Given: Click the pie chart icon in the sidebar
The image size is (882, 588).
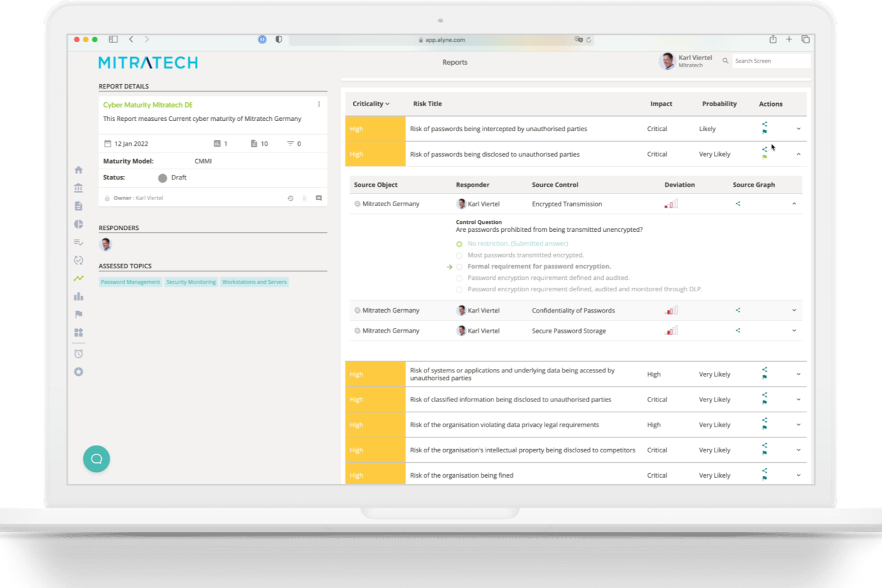Looking at the screenshot, I should point(78,224).
